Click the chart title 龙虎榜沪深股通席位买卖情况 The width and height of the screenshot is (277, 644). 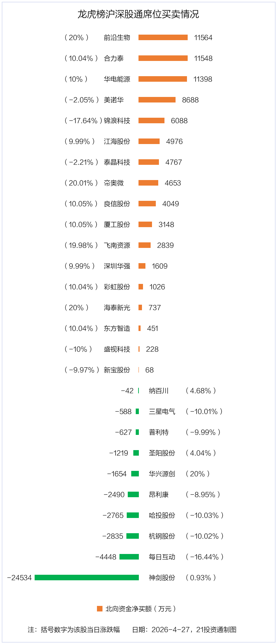coord(138,14)
